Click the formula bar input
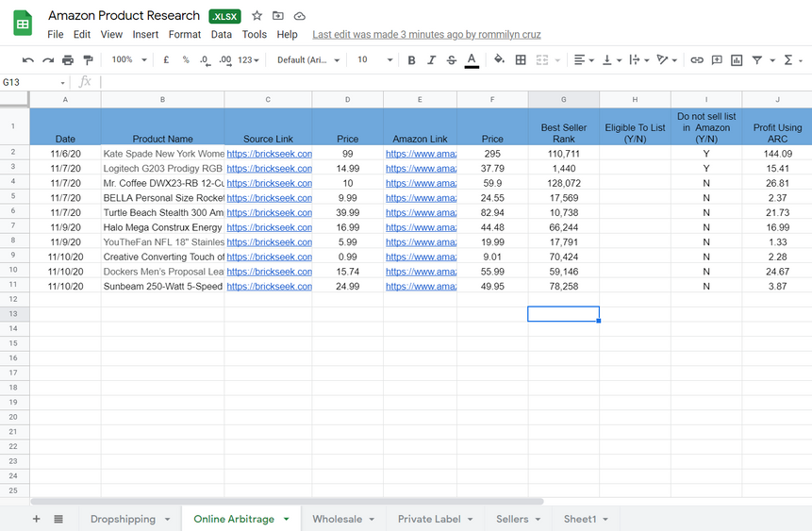Image resolution: width=812 pixels, height=531 pixels. tap(456, 82)
